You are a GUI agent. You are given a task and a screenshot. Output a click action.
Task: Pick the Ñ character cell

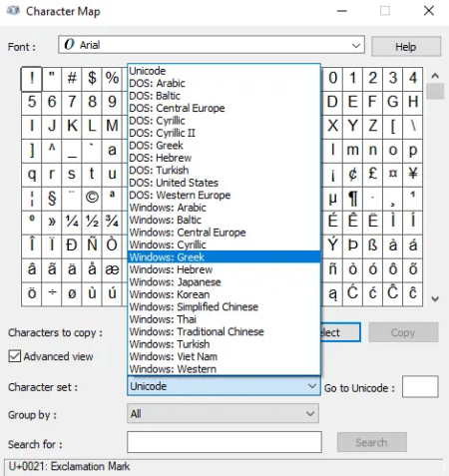(x=92, y=245)
